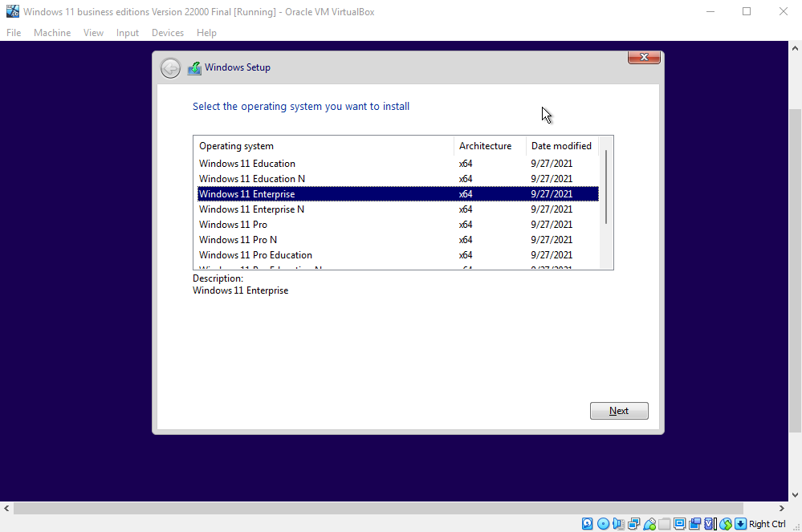
Task: Click the 9/27/2021 date for Windows 11 Education
Action: pos(552,164)
